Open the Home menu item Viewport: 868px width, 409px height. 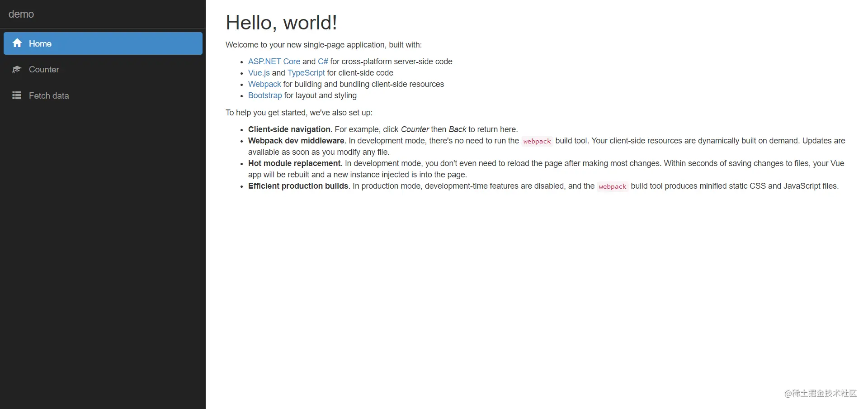pyautogui.click(x=103, y=43)
